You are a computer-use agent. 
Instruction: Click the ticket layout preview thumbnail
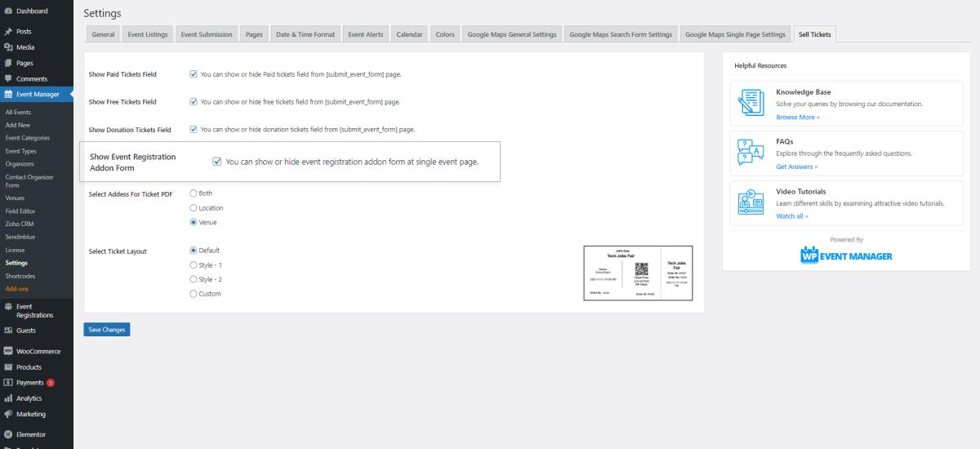coord(638,273)
